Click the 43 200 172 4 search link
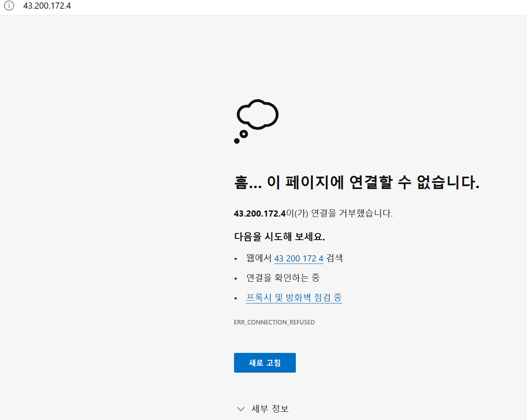This screenshot has width=527, height=420. pyautogui.click(x=299, y=259)
